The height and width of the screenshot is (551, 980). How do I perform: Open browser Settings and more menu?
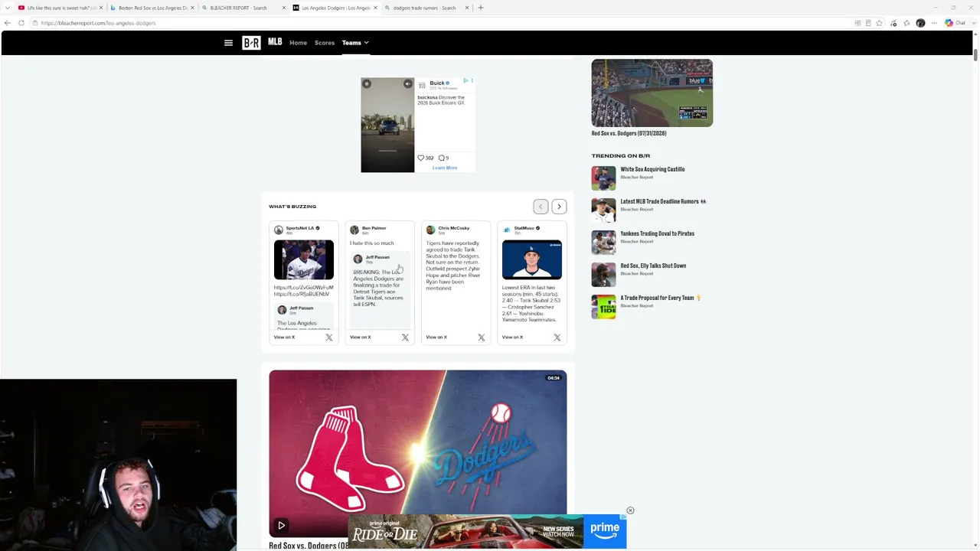[934, 23]
